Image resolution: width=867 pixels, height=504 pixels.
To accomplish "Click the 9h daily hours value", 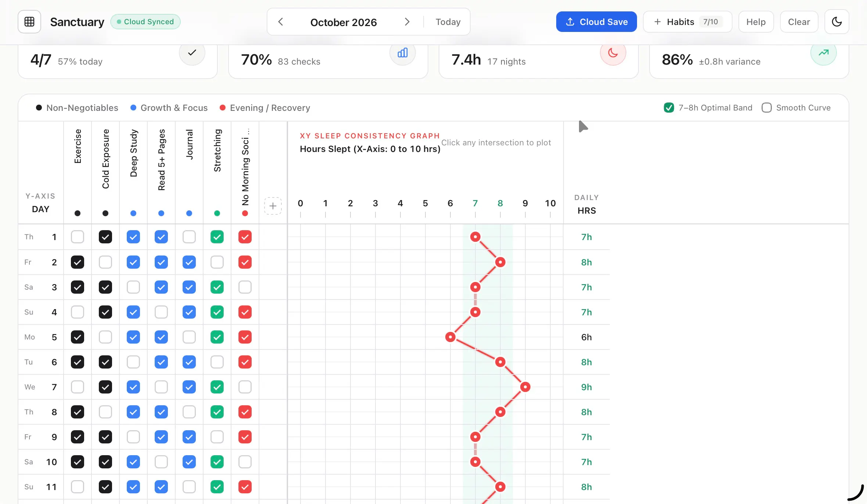I will tap(586, 387).
